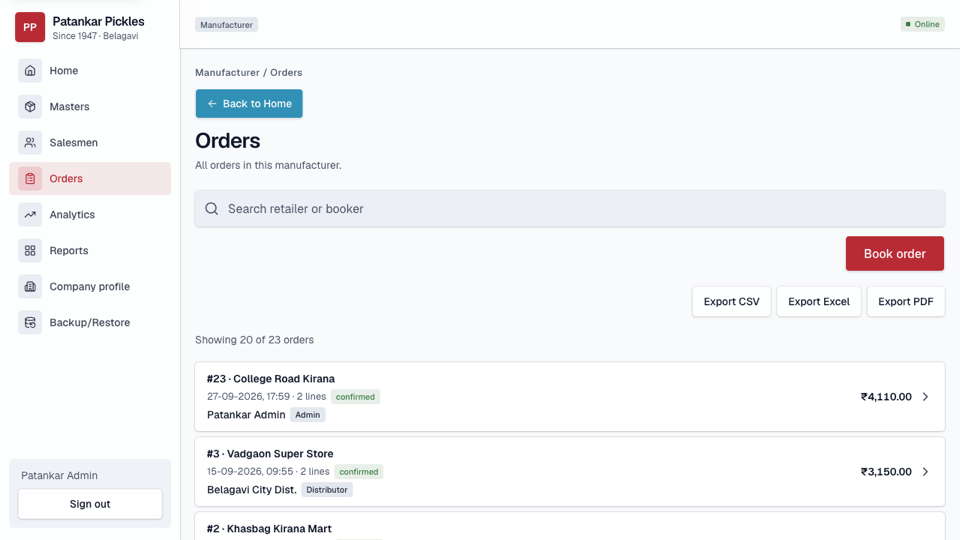
Task: Click the Export Excel button
Action: 819,301
